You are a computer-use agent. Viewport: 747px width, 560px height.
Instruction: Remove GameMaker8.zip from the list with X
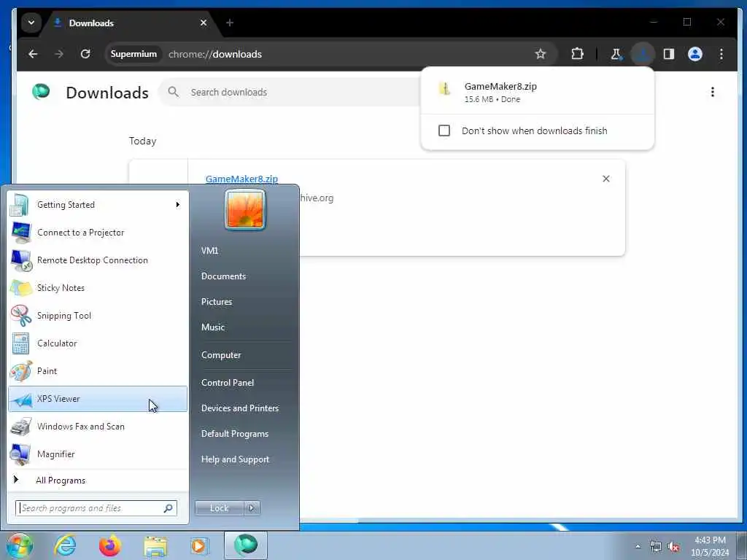[606, 179]
